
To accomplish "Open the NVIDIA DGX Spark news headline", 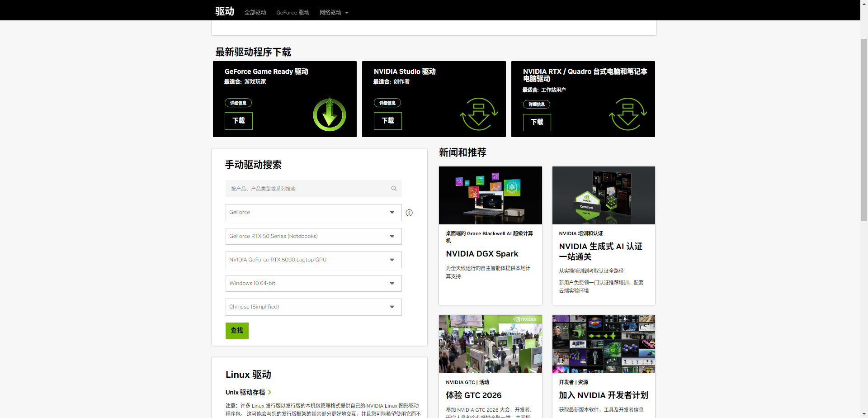I will point(482,254).
